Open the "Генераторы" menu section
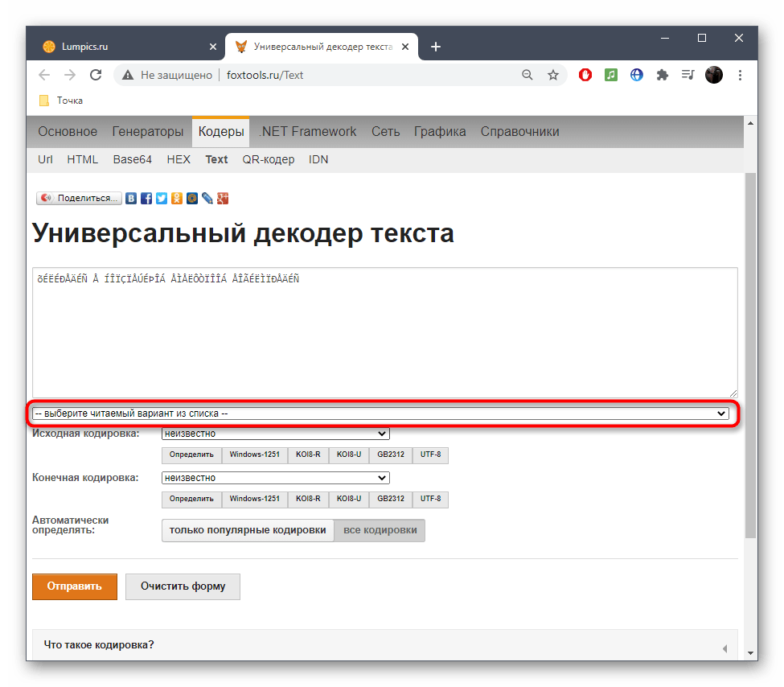 [148, 132]
